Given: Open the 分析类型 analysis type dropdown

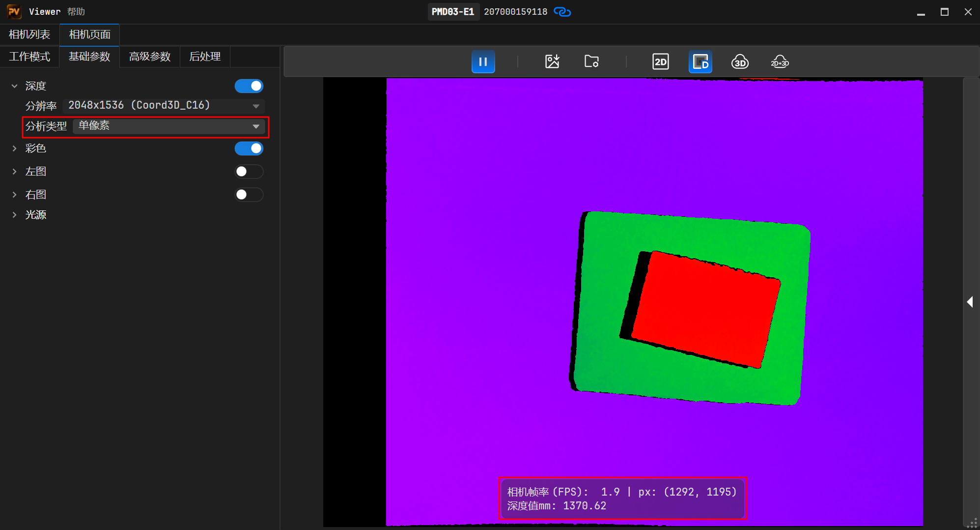Looking at the screenshot, I should click(169, 126).
